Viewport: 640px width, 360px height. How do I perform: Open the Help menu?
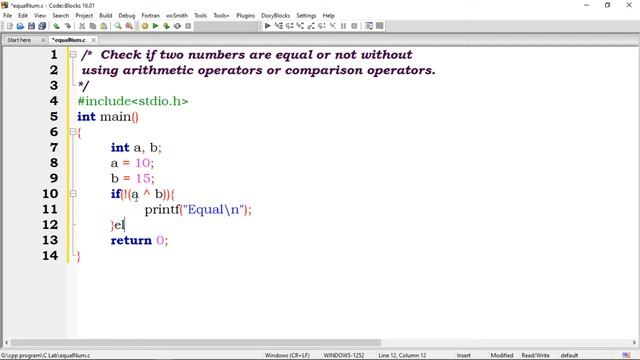coord(329,16)
